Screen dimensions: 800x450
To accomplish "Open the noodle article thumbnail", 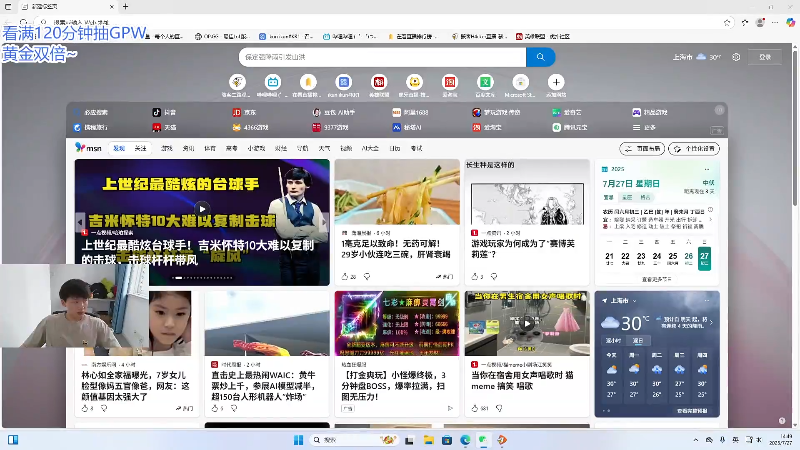I will point(397,192).
